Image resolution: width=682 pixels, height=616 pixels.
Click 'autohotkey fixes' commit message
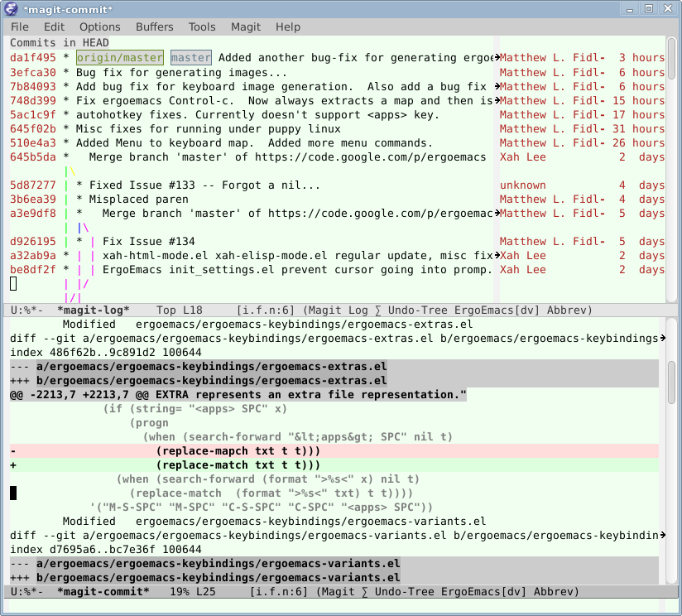[257, 115]
